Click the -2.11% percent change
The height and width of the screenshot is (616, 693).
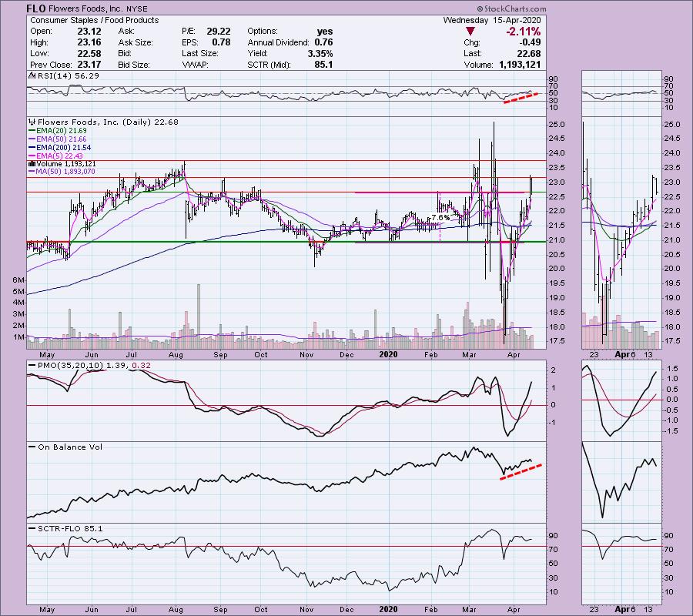point(524,32)
